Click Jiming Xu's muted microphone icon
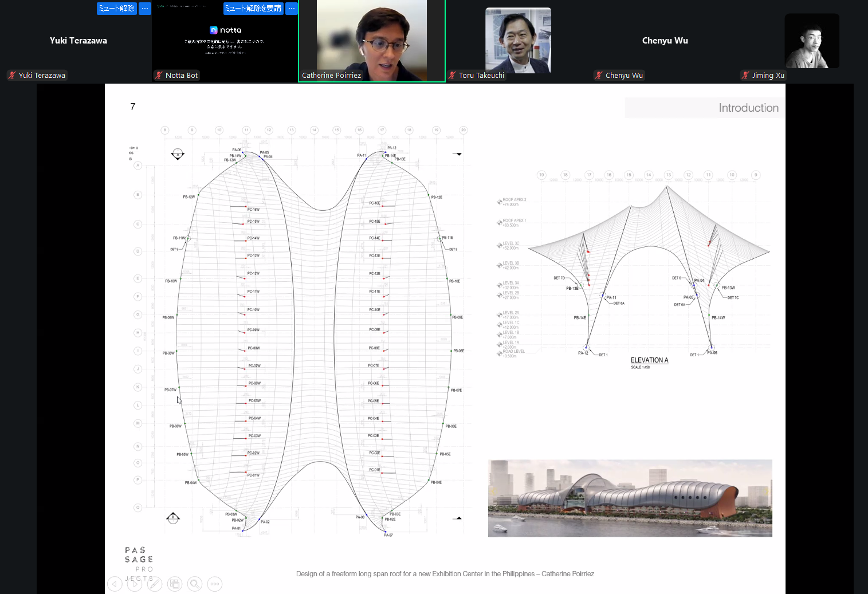868x594 pixels. (745, 75)
